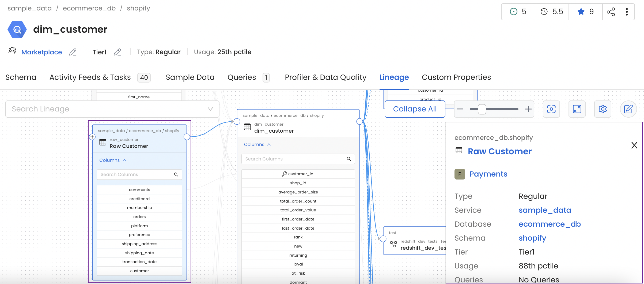Click the edit lineage pencil icon

click(628, 109)
